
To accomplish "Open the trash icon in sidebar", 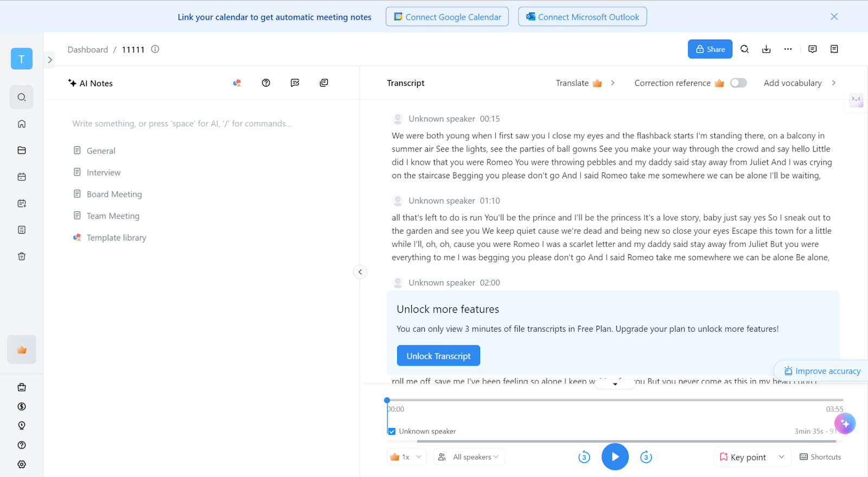I will [22, 256].
